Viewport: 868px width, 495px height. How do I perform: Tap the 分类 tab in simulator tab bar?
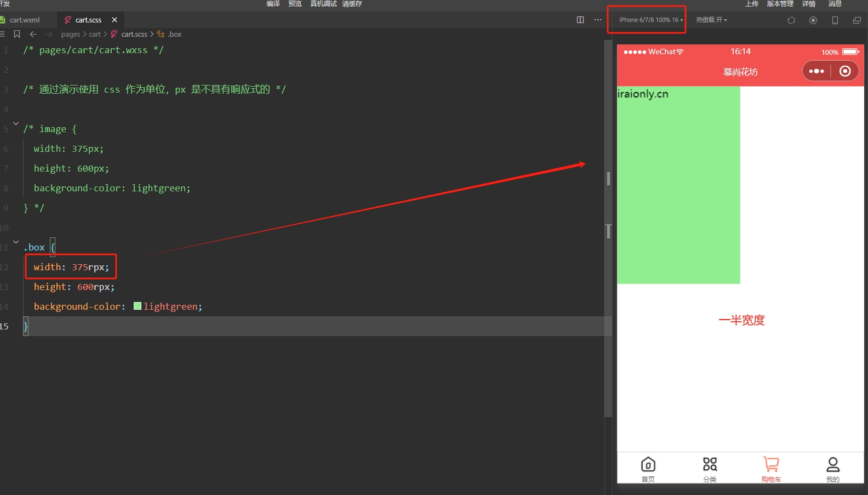point(710,469)
